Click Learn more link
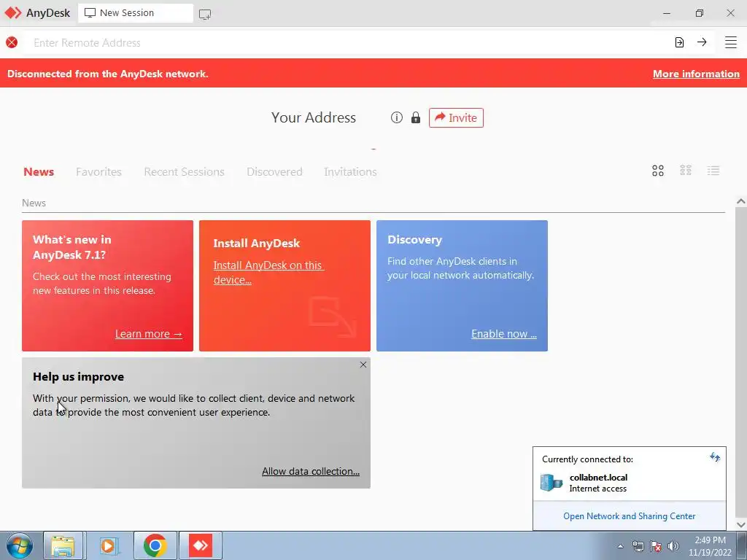The image size is (747, 560). point(149,334)
